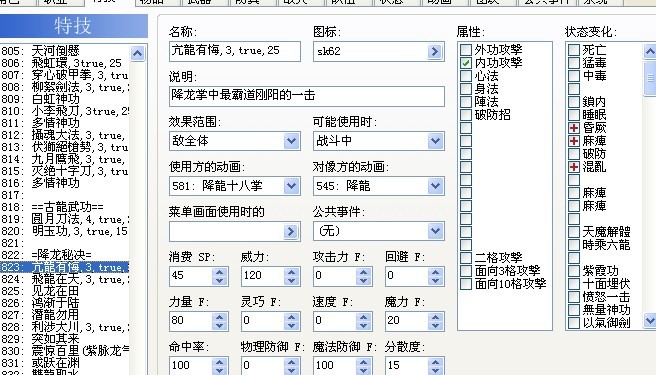Tick the 心法 attribute checkbox
Viewport: 656px width, 375px height.
pos(466,76)
